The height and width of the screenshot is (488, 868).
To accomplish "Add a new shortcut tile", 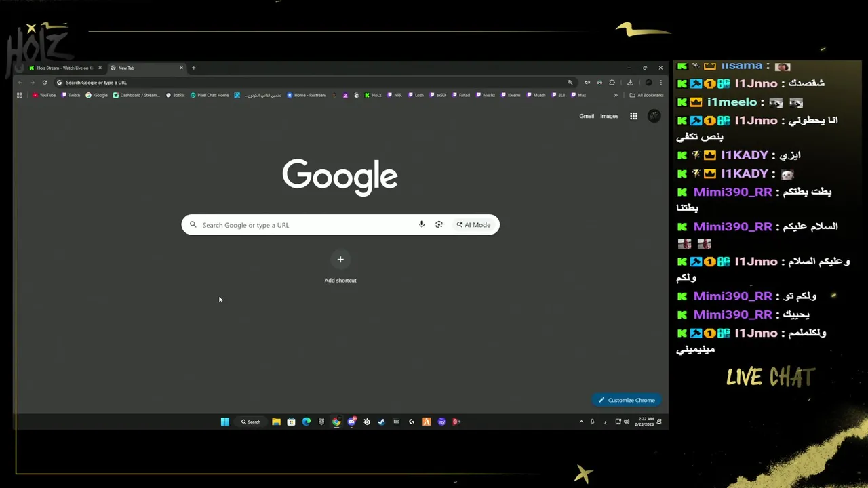I will click(340, 266).
